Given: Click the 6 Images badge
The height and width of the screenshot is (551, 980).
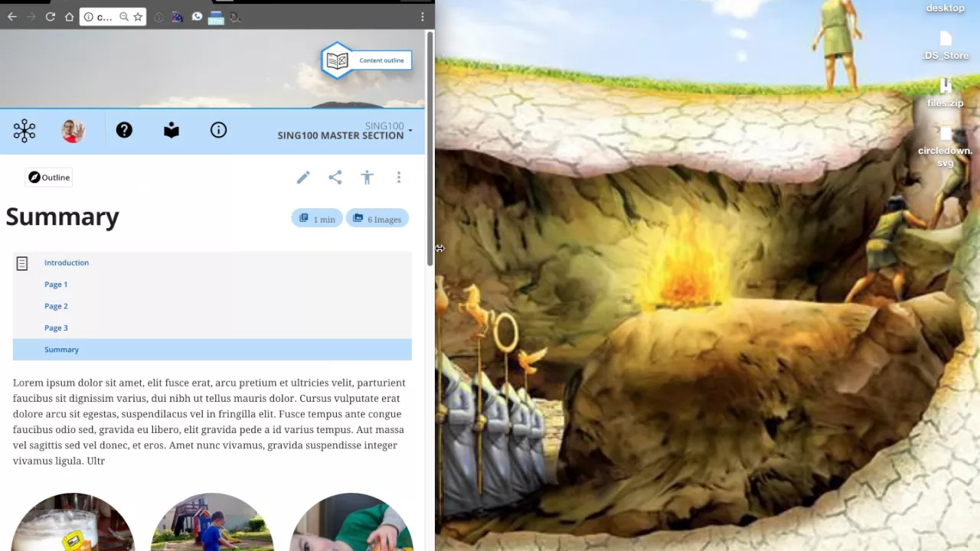Looking at the screenshot, I should tap(377, 219).
